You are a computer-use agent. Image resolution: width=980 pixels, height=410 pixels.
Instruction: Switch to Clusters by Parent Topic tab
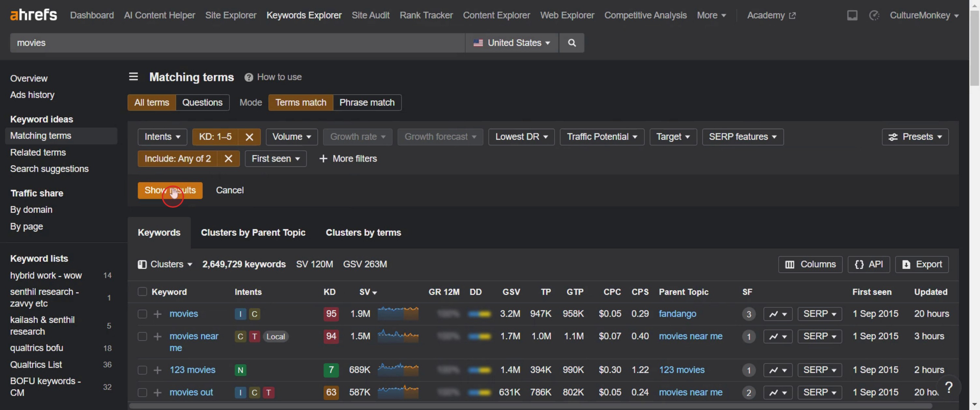click(253, 233)
